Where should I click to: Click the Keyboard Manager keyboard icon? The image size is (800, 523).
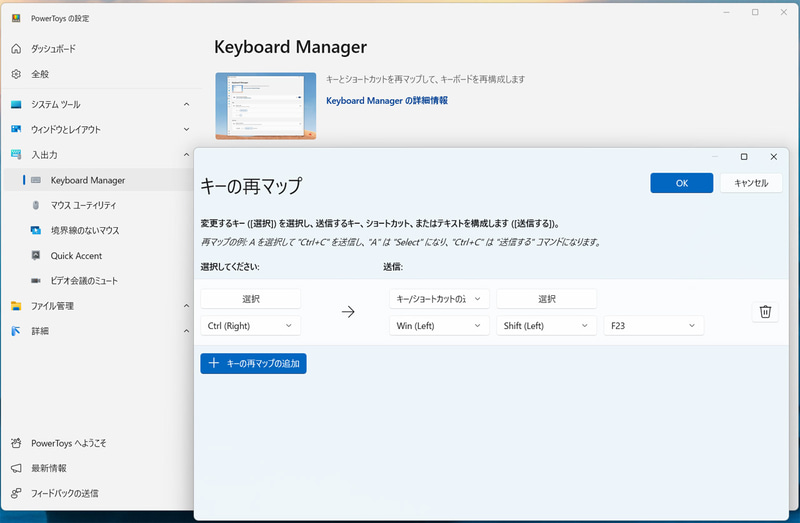point(36,180)
